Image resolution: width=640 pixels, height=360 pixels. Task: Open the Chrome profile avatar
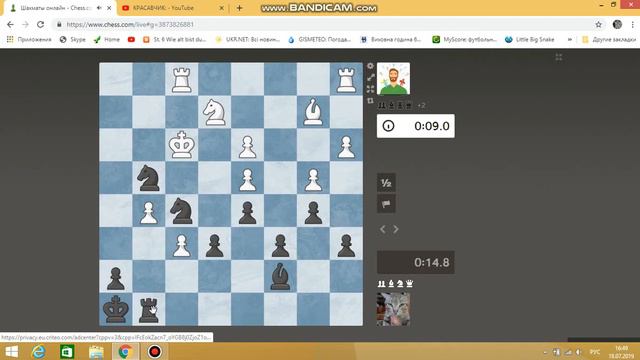(617, 24)
